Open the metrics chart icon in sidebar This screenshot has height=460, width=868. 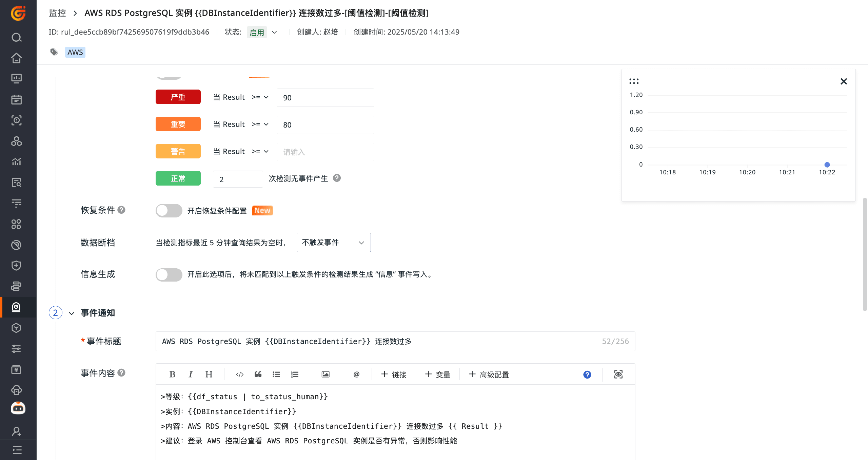click(x=17, y=162)
